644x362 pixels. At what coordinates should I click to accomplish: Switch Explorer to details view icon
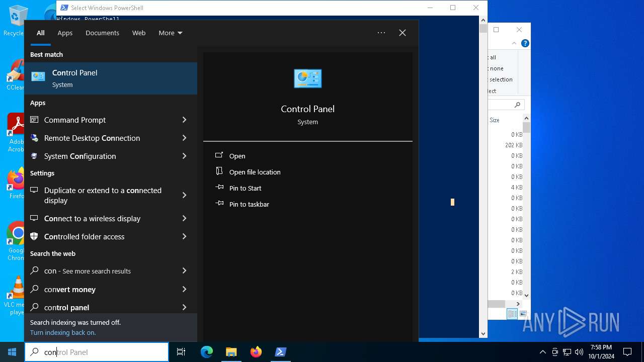tap(512, 314)
